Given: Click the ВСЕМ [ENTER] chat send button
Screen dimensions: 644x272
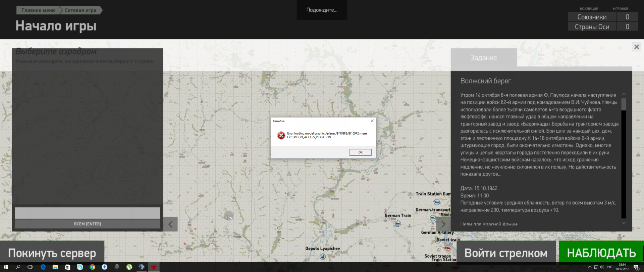Looking at the screenshot, I should click(x=87, y=224).
